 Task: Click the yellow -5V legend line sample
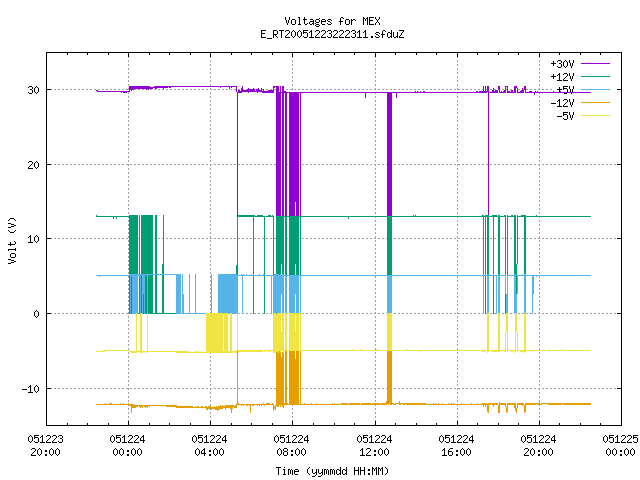pos(595,116)
